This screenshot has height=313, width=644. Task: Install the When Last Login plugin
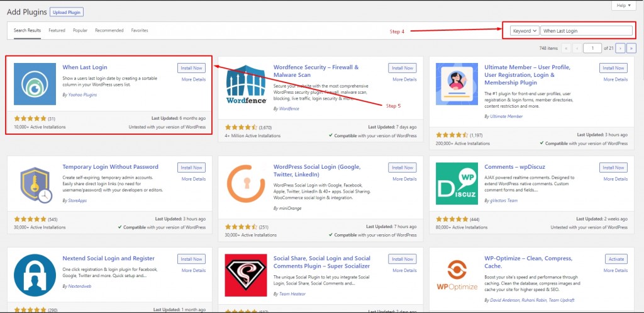click(x=191, y=68)
